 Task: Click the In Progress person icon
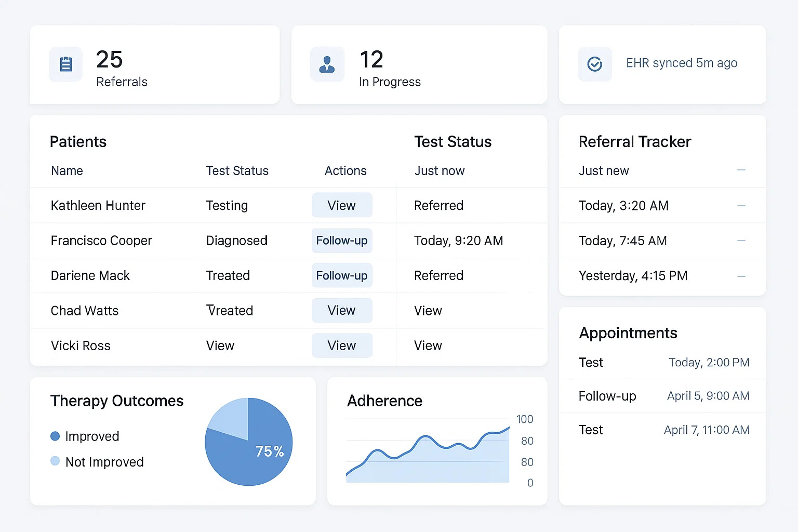(327, 64)
